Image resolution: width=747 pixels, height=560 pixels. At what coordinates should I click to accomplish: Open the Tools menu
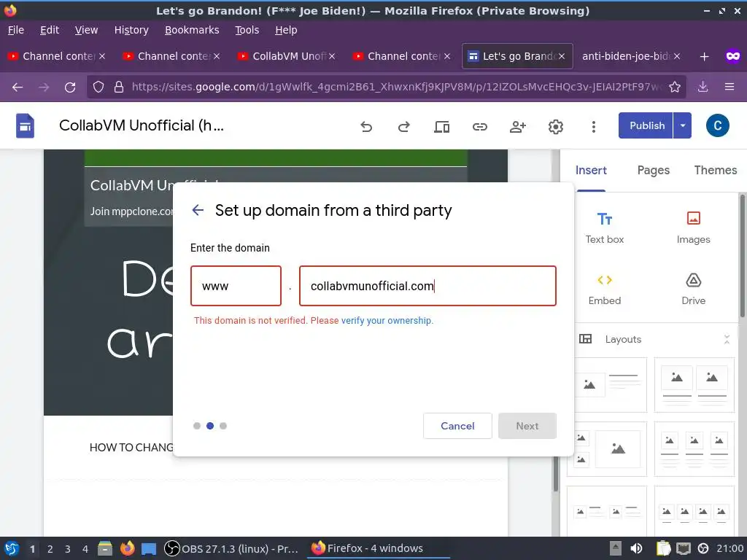click(x=247, y=30)
